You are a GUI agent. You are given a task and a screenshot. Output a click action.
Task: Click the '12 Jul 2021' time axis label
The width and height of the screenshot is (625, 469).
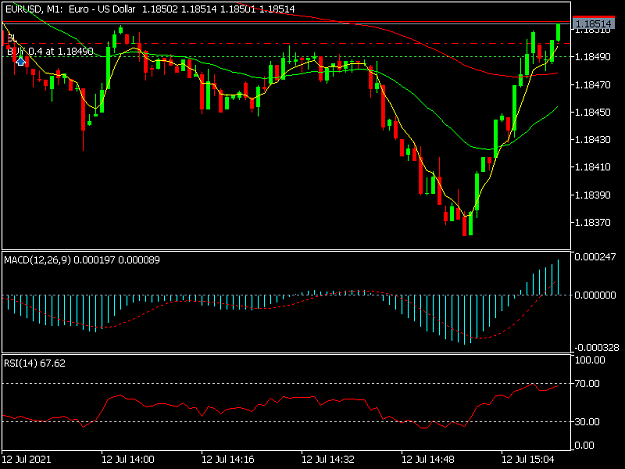(x=27, y=459)
